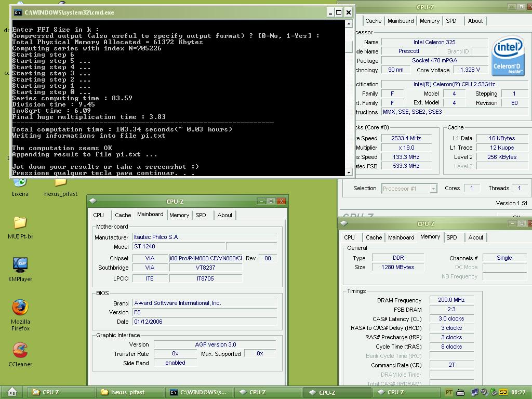The width and height of the screenshot is (532, 399).
Task: Click the Mainboard CPU-Z window title icon
Action: (x=94, y=201)
